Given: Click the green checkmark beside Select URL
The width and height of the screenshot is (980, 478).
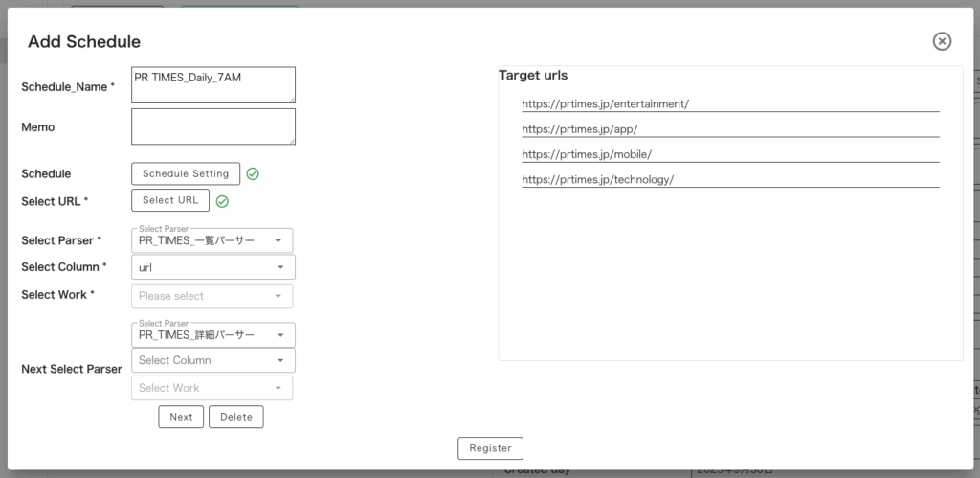Looking at the screenshot, I should [222, 201].
